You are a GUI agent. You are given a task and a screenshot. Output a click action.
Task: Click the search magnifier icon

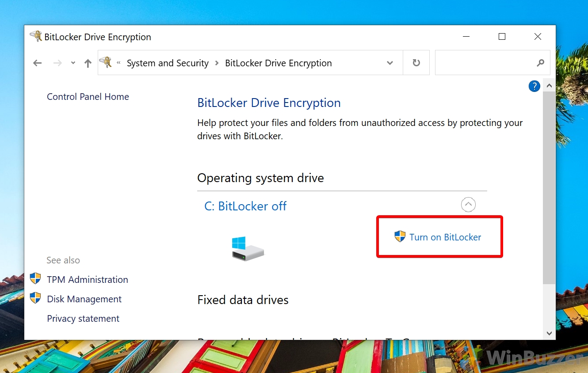point(540,63)
